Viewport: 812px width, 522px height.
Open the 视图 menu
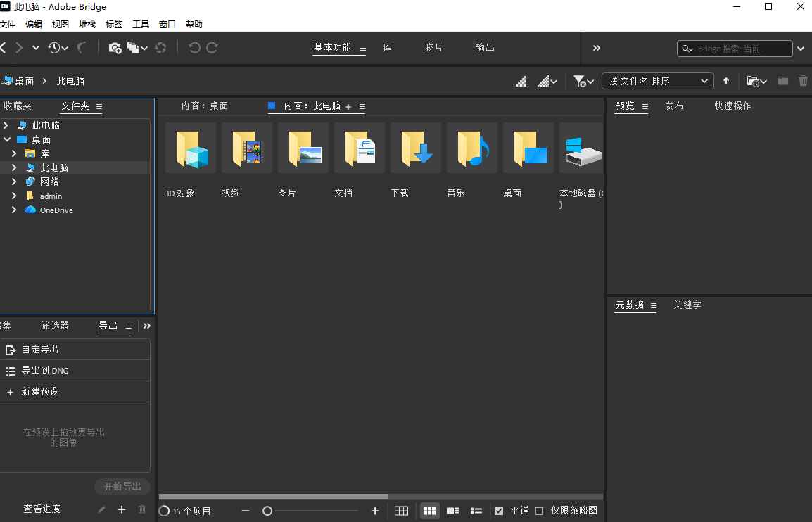point(60,25)
